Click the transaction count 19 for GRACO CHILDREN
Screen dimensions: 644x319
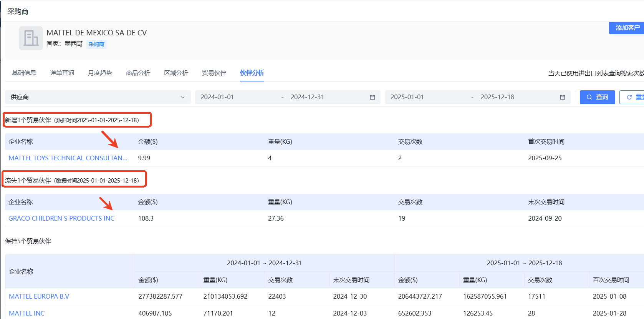[402, 218]
